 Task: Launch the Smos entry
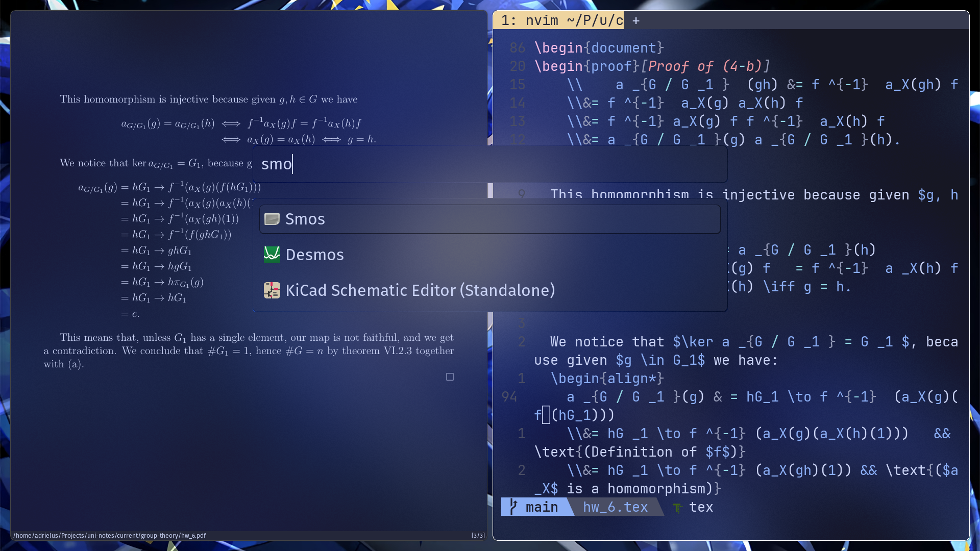(490, 219)
